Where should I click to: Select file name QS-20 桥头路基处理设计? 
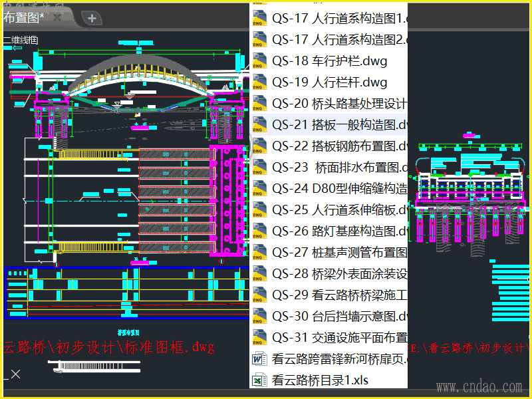[340, 104]
